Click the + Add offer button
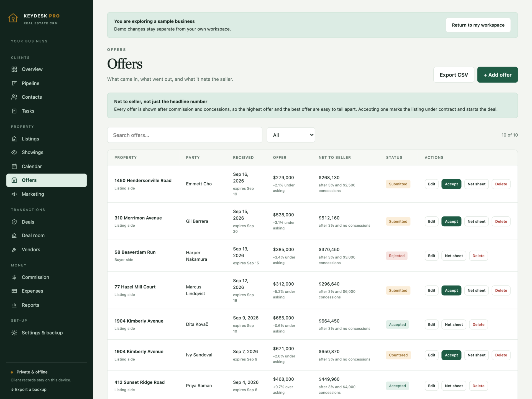The height and width of the screenshot is (399, 532). tap(497, 75)
